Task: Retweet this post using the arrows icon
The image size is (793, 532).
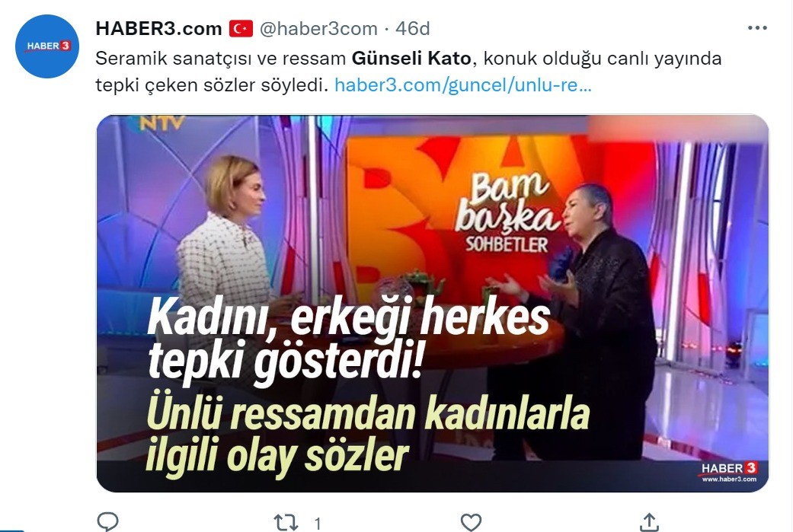Action: (285, 522)
